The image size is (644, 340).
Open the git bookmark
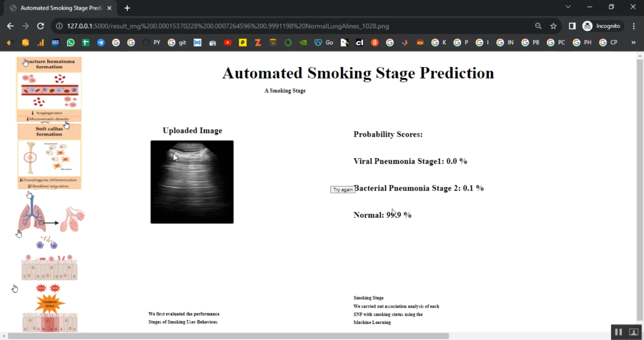[177, 42]
